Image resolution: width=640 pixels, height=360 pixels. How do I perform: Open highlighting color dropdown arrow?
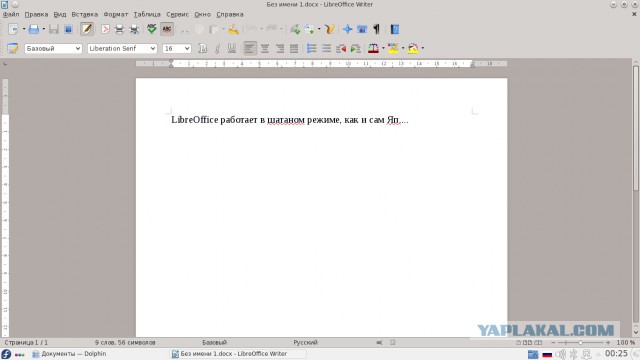coord(403,48)
